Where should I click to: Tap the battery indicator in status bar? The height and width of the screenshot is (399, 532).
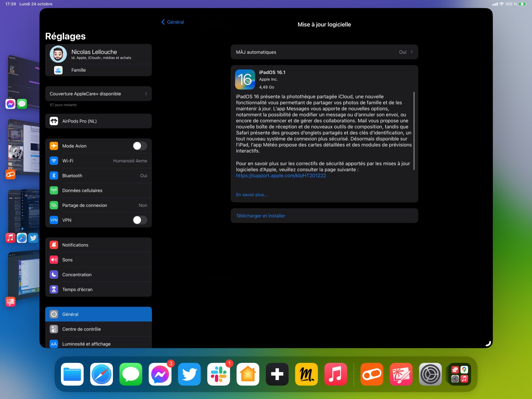523,4
